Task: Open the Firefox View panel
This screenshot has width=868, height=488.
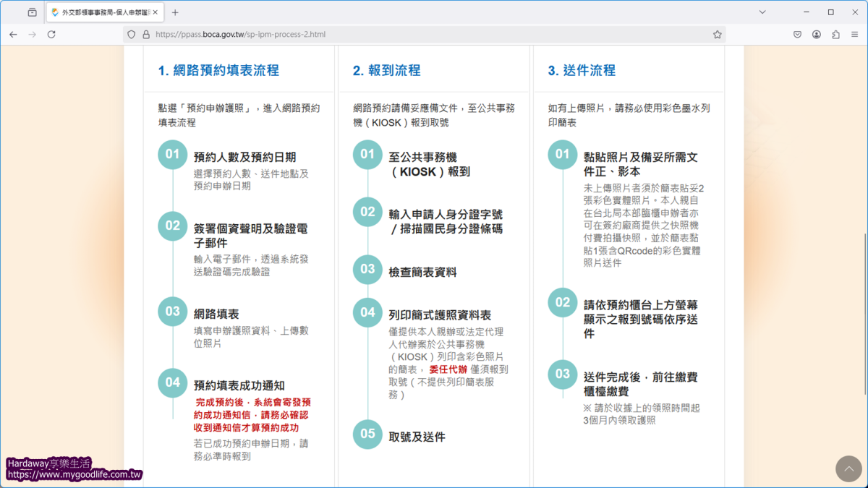Action: coord(31,12)
